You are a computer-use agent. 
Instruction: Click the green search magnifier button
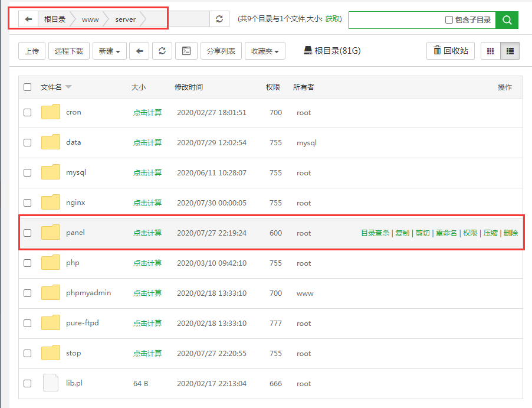[x=507, y=20]
